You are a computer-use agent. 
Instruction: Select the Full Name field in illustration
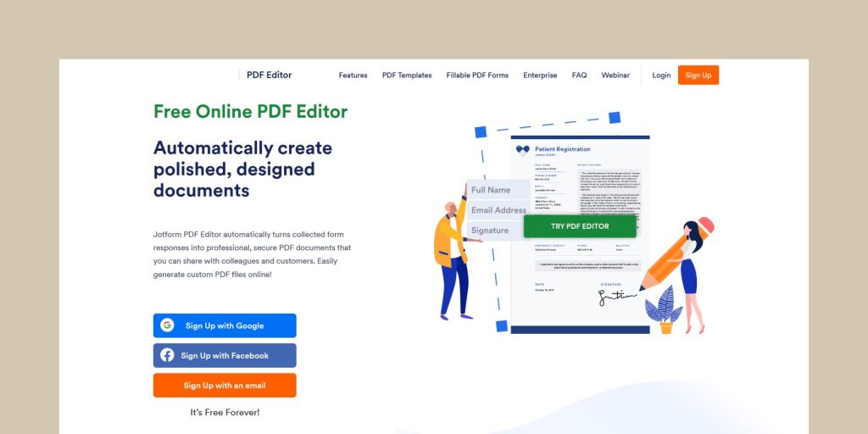click(498, 190)
